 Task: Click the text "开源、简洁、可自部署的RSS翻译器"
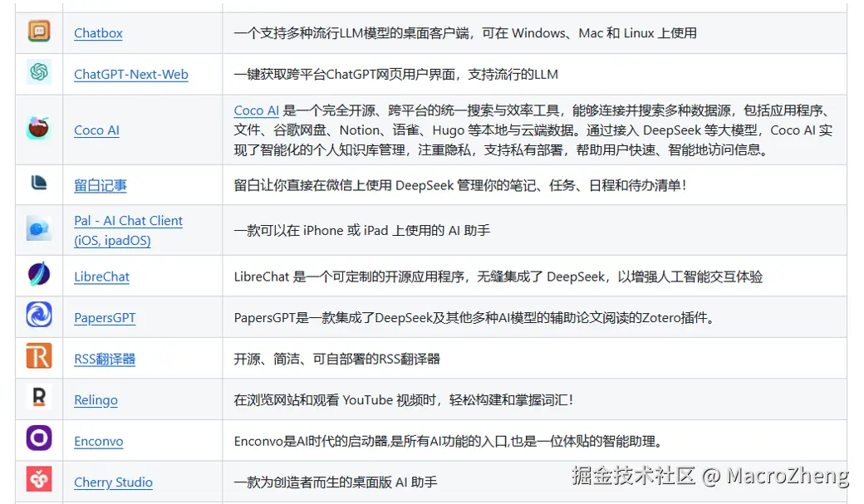336,360
